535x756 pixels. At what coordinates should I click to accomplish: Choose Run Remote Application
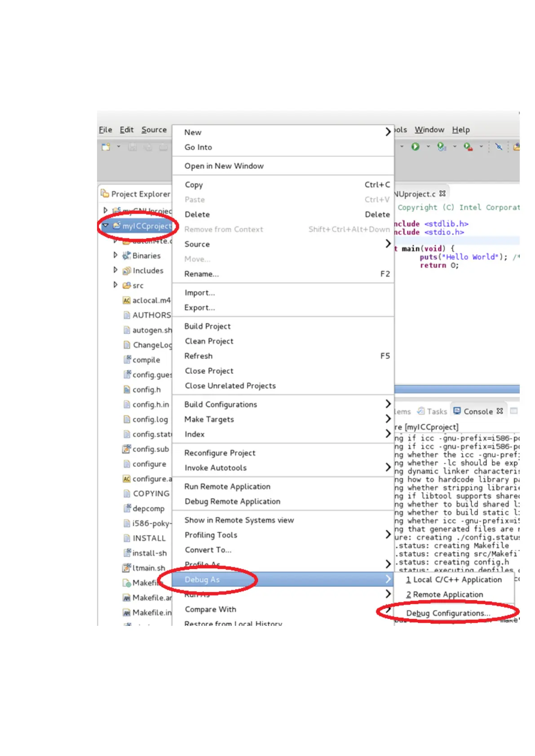click(x=283, y=487)
